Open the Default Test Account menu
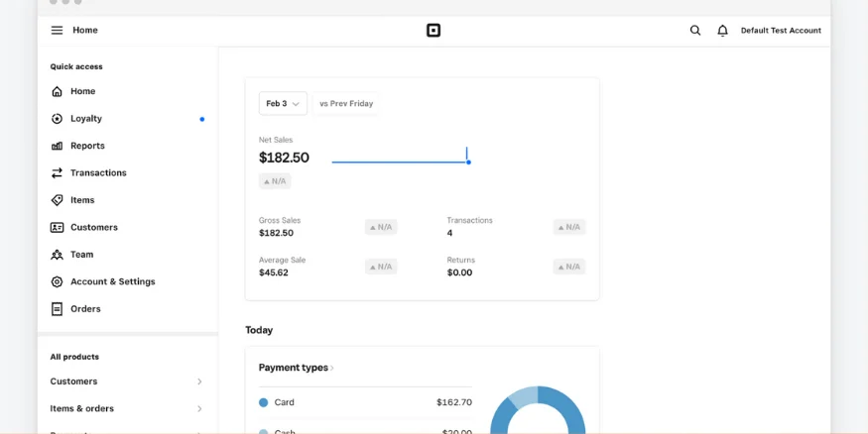Screen dimensions: 868x434 pos(781,31)
